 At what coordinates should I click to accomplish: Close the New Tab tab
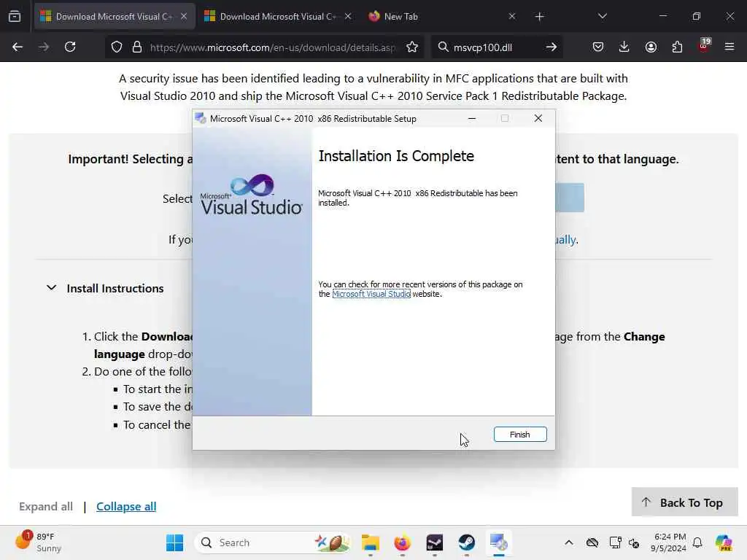coord(512,17)
